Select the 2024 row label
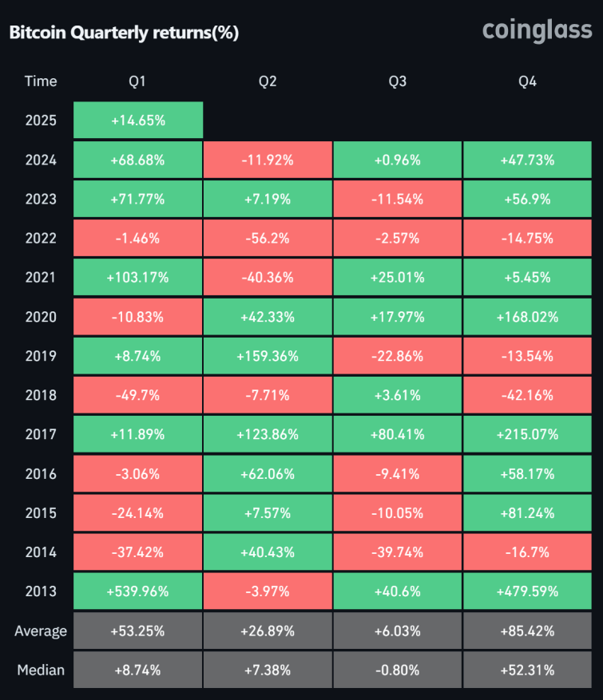 [41, 160]
